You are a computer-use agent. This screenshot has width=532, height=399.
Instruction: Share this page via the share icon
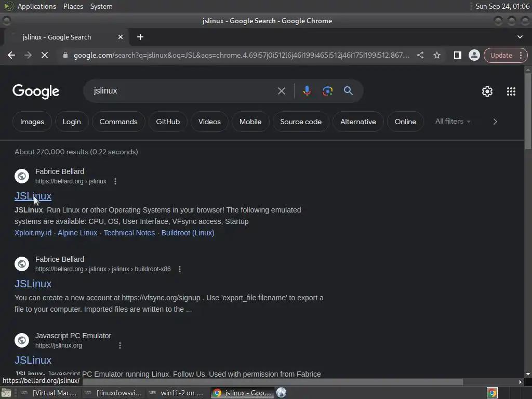tap(420, 55)
